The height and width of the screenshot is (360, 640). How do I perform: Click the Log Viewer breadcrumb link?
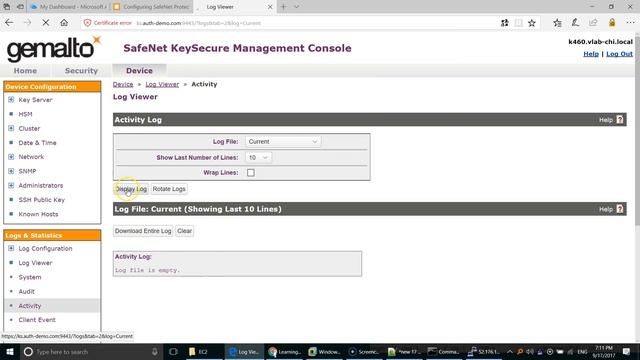(162, 84)
